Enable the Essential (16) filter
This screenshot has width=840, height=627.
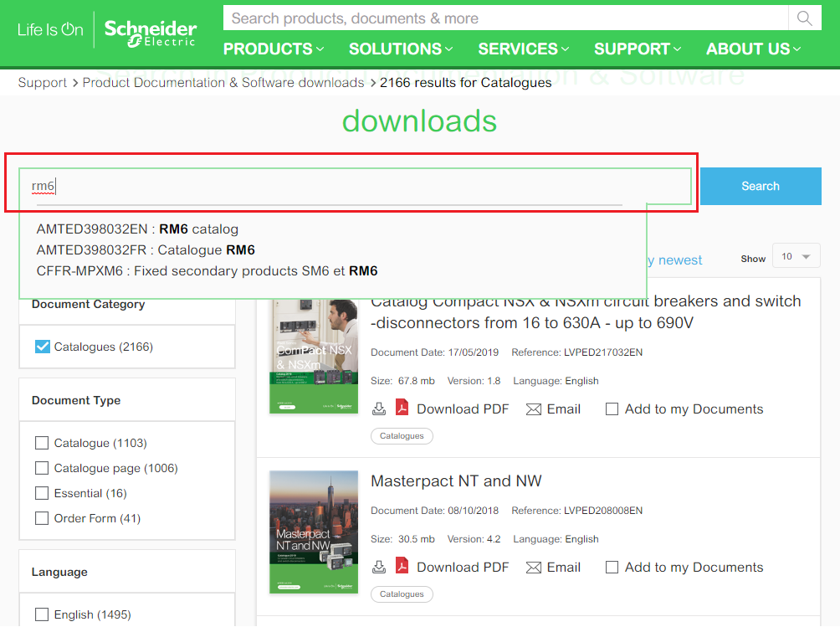tap(42, 493)
